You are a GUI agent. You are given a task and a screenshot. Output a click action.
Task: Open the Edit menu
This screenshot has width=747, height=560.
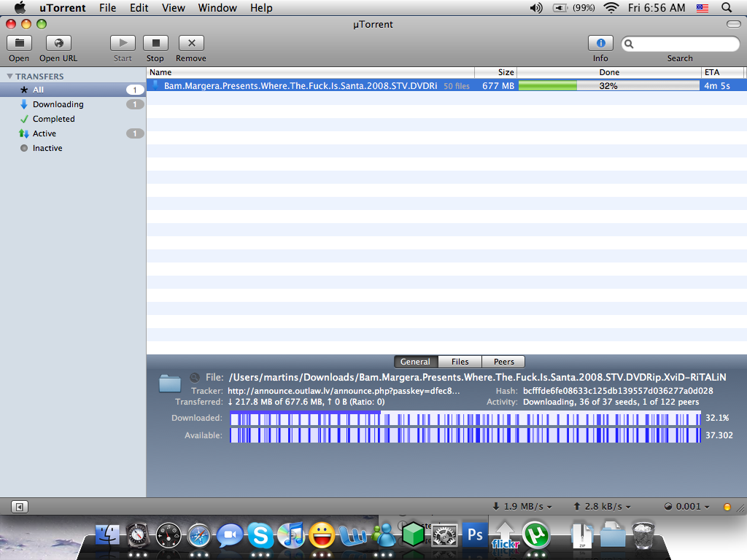click(x=139, y=8)
